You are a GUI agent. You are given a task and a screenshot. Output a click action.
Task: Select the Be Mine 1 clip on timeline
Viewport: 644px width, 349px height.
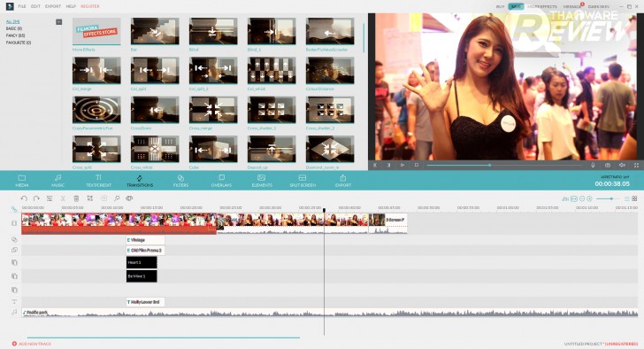(x=142, y=276)
